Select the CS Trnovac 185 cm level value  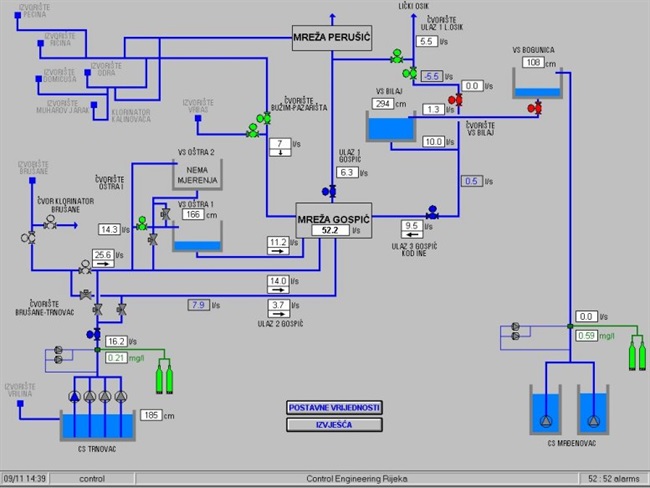pos(151,415)
